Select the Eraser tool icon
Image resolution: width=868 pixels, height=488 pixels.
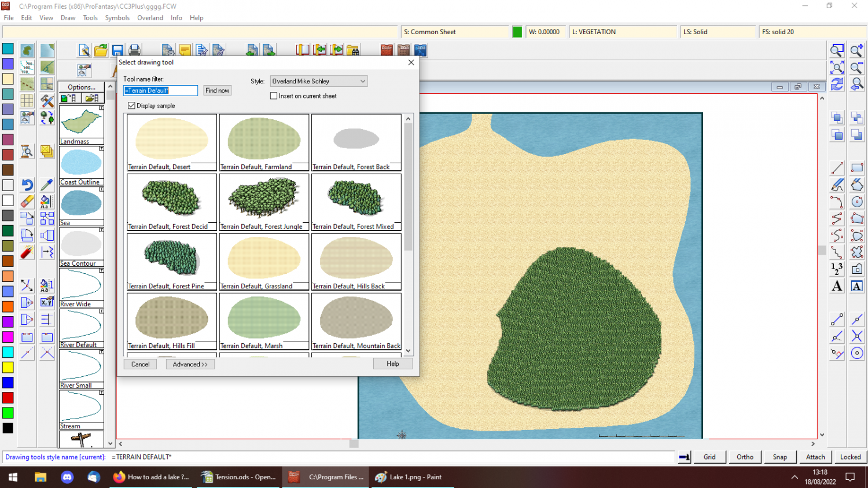pyautogui.click(x=27, y=202)
